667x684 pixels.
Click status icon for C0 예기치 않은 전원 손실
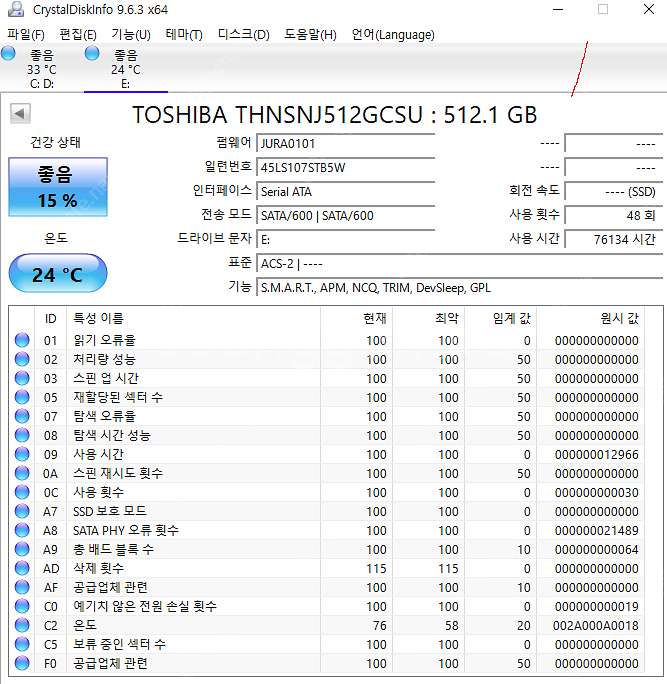[22, 606]
